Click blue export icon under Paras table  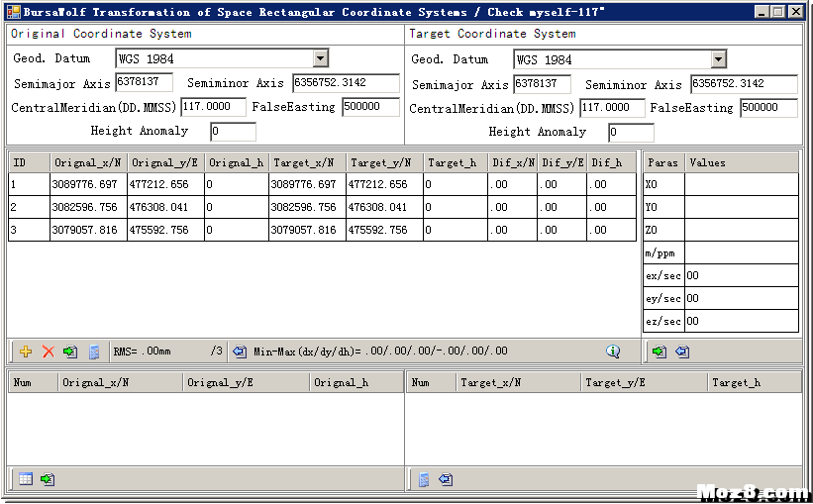point(682,352)
